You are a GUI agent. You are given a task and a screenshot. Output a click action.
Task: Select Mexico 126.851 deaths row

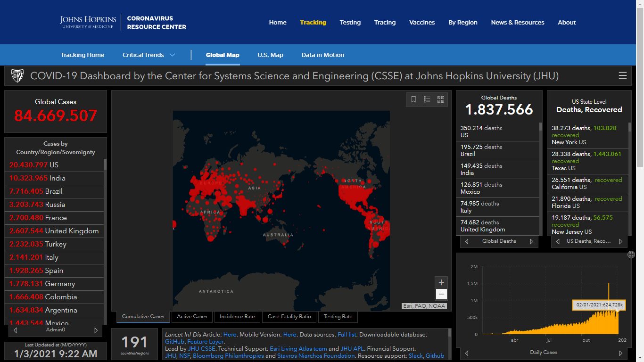(x=498, y=188)
